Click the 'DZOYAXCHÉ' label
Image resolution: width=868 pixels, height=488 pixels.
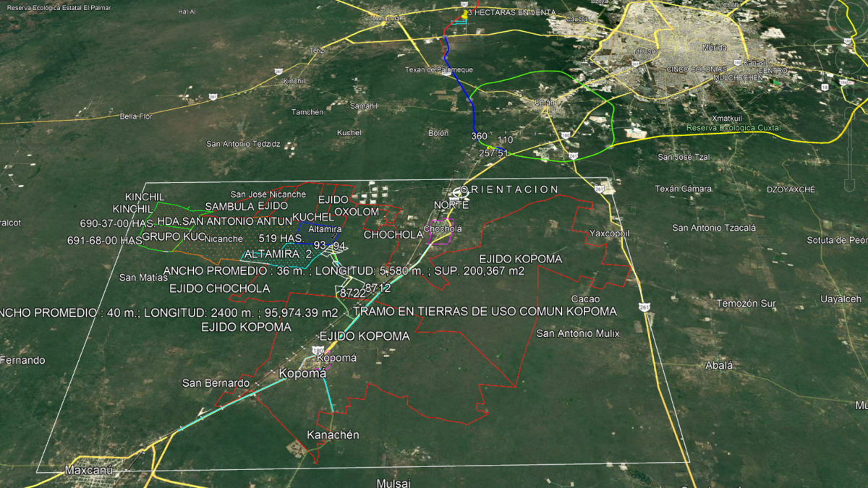791,189
